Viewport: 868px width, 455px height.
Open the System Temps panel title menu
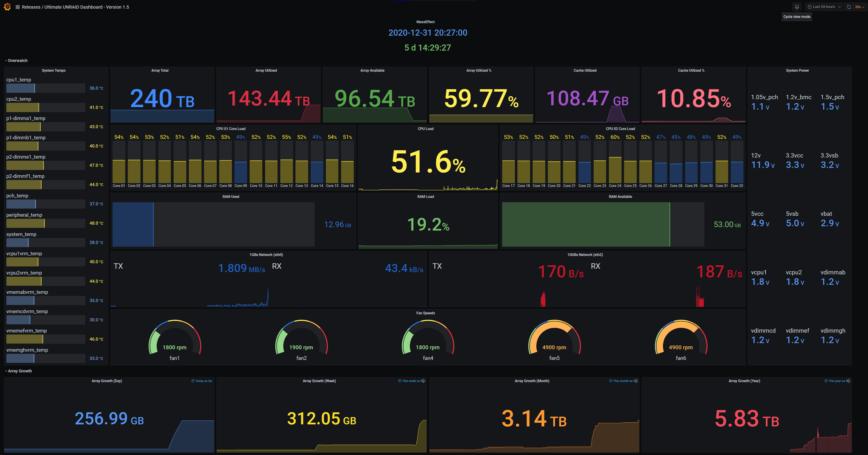coord(54,70)
